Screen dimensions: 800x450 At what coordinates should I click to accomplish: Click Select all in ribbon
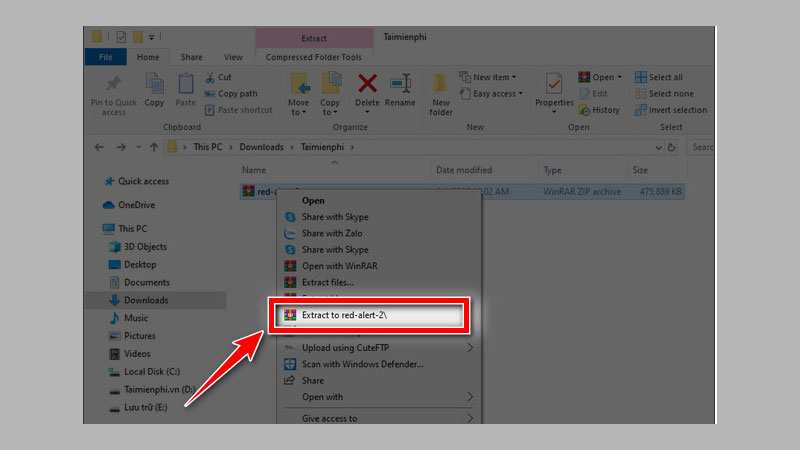point(665,77)
